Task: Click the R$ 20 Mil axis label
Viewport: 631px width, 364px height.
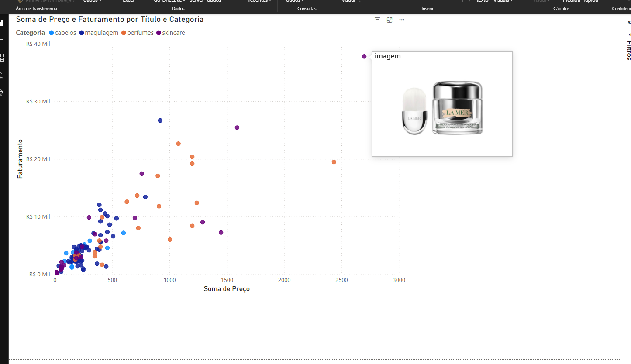Action: coord(38,159)
